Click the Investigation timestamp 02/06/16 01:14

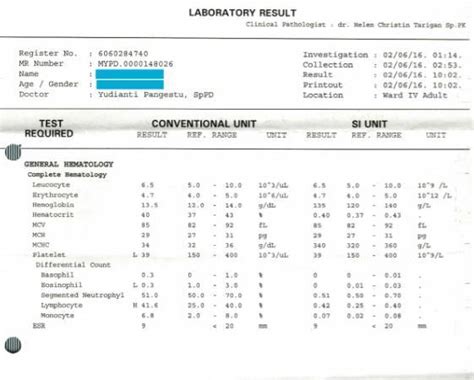click(x=422, y=55)
